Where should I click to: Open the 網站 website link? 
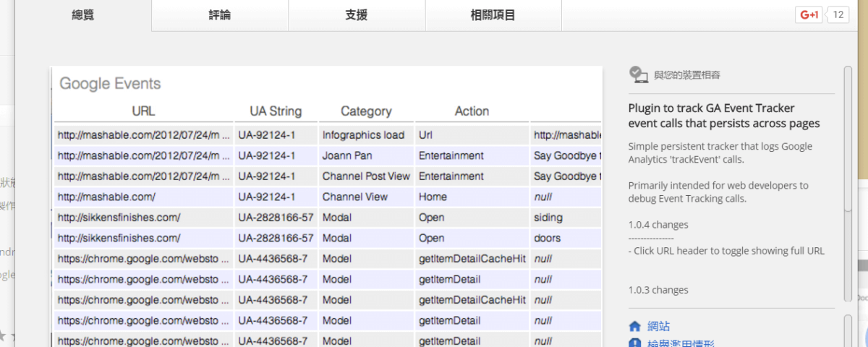658,327
